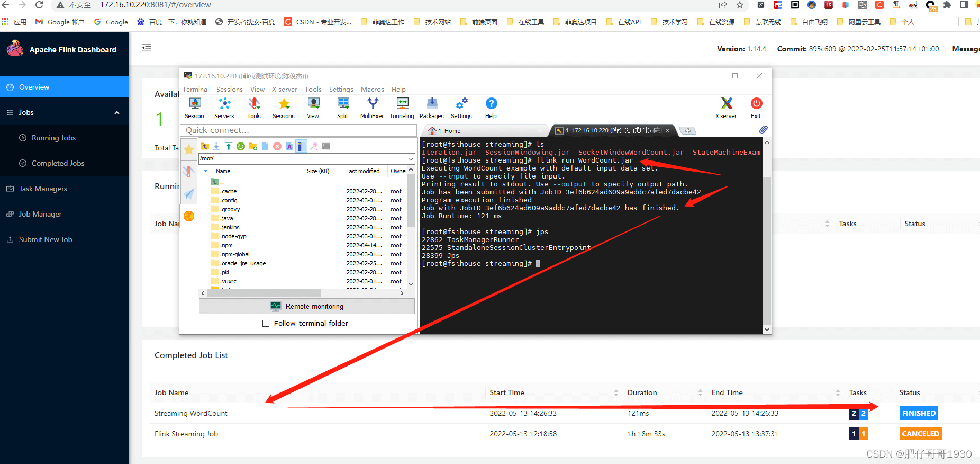Open the CSDN bookmark
Viewport: 980px width, 464px height.
click(317, 22)
